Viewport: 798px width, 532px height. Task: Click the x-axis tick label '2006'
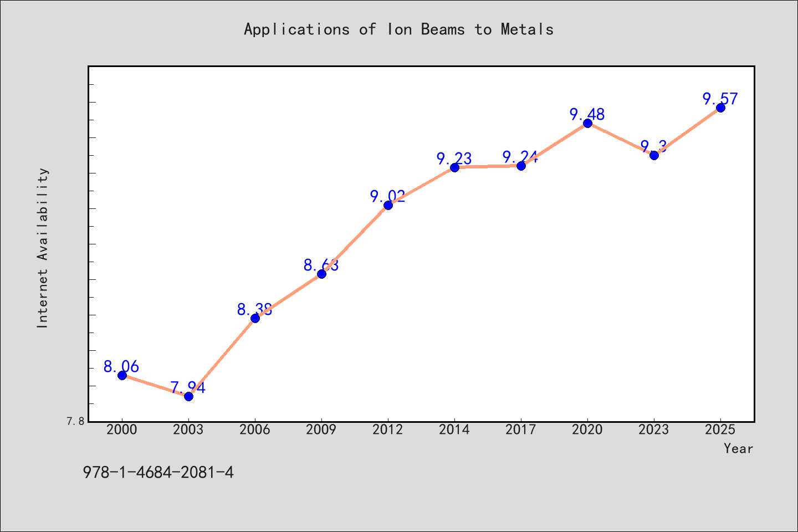coord(255,429)
